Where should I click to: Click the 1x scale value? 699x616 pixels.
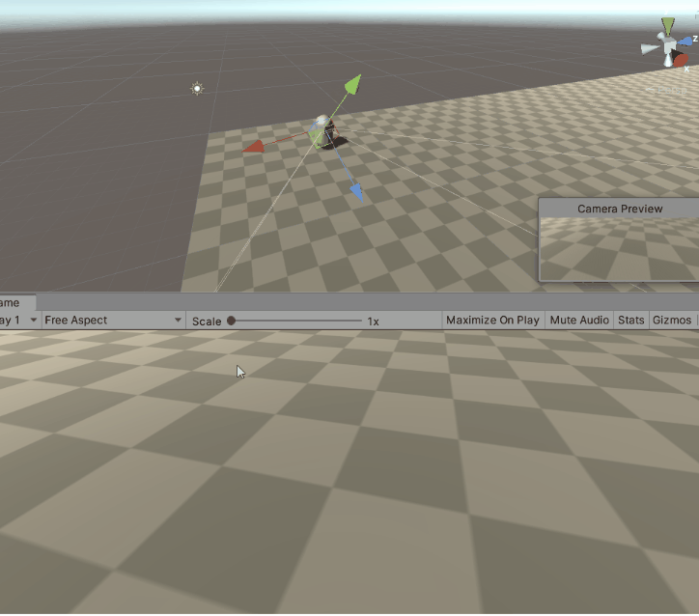(373, 322)
